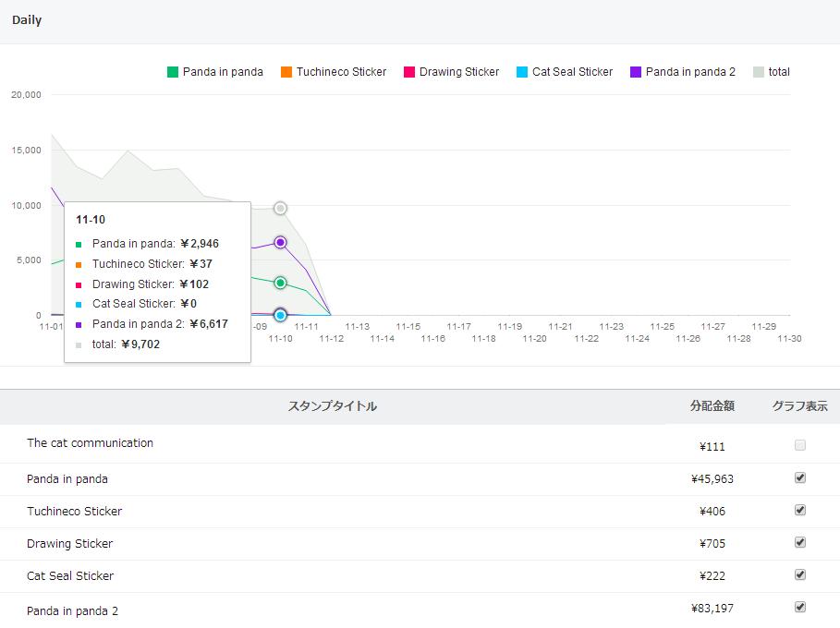Click the 分配金額 column header

[712, 406]
